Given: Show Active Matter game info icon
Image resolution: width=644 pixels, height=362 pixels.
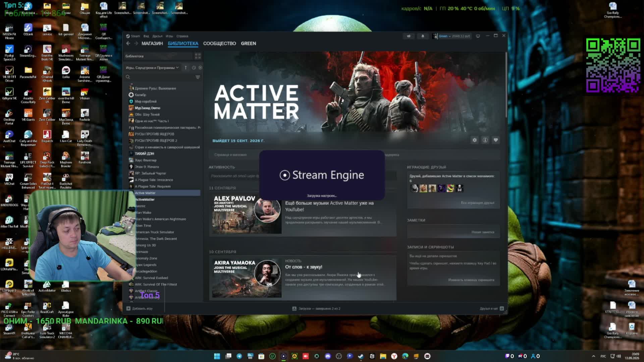Looking at the screenshot, I should (x=485, y=140).
